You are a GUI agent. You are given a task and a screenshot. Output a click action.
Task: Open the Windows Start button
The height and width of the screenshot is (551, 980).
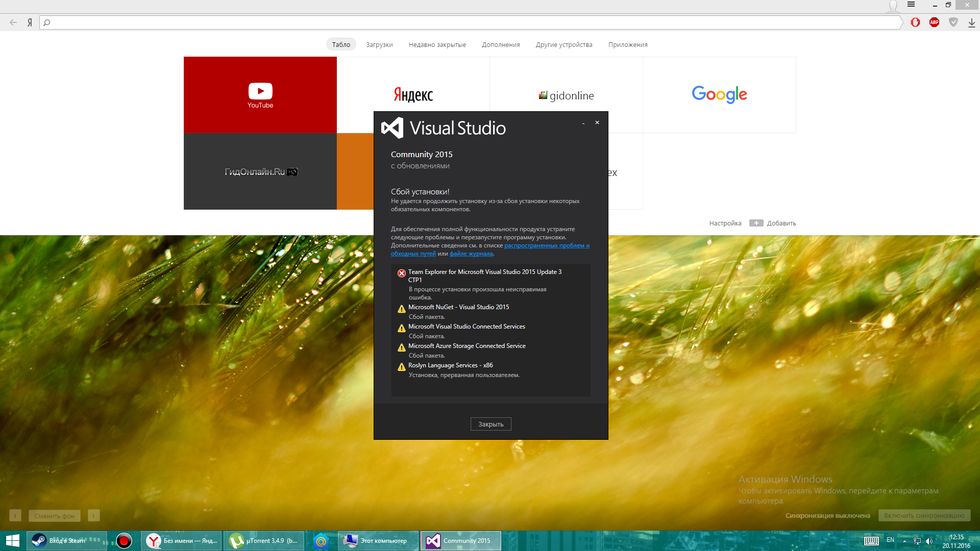pyautogui.click(x=13, y=541)
